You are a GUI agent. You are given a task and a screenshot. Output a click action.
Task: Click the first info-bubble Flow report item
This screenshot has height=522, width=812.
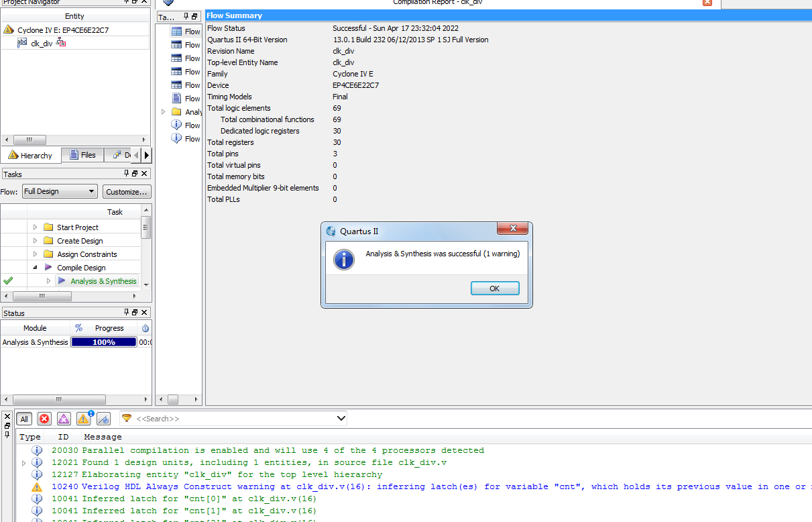pos(176,125)
